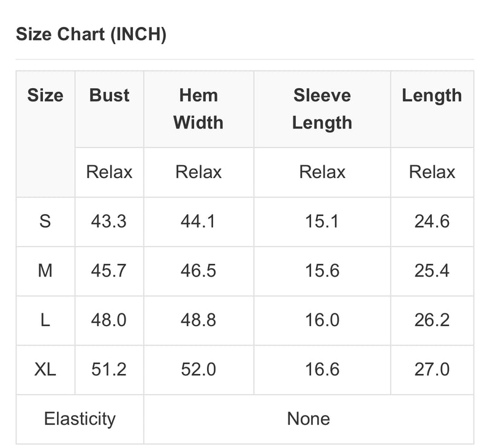Select the M size row label
This screenshot has width=490, height=448.
(45, 271)
